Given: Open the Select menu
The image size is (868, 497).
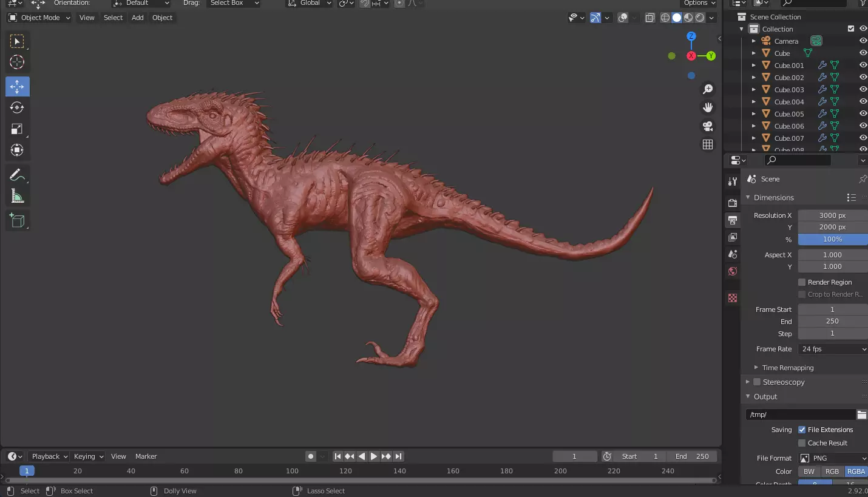Looking at the screenshot, I should pyautogui.click(x=113, y=18).
